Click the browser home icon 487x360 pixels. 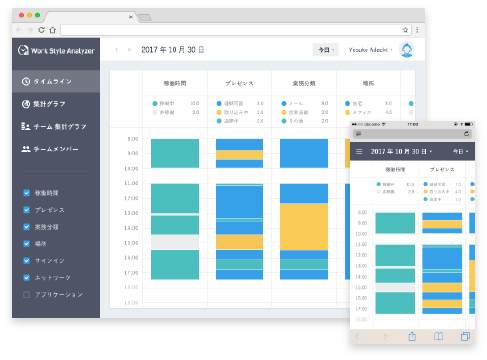(53, 30)
